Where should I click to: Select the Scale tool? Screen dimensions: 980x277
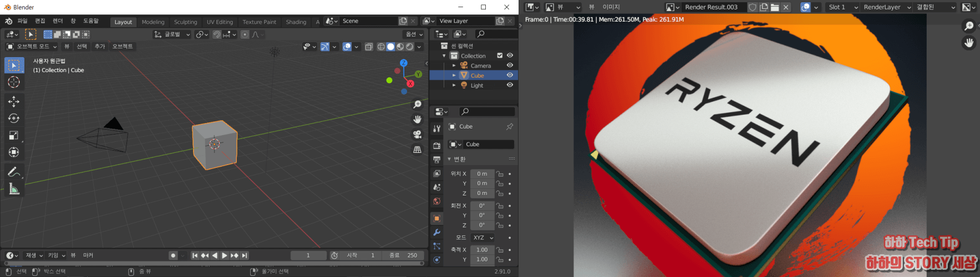click(14, 135)
